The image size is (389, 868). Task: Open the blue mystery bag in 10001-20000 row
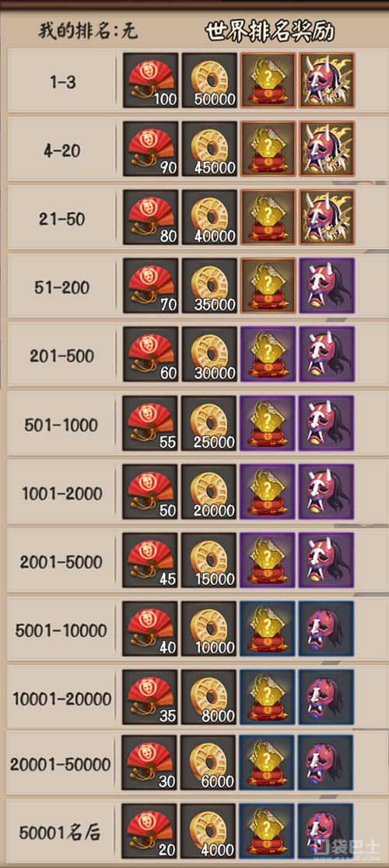click(268, 697)
